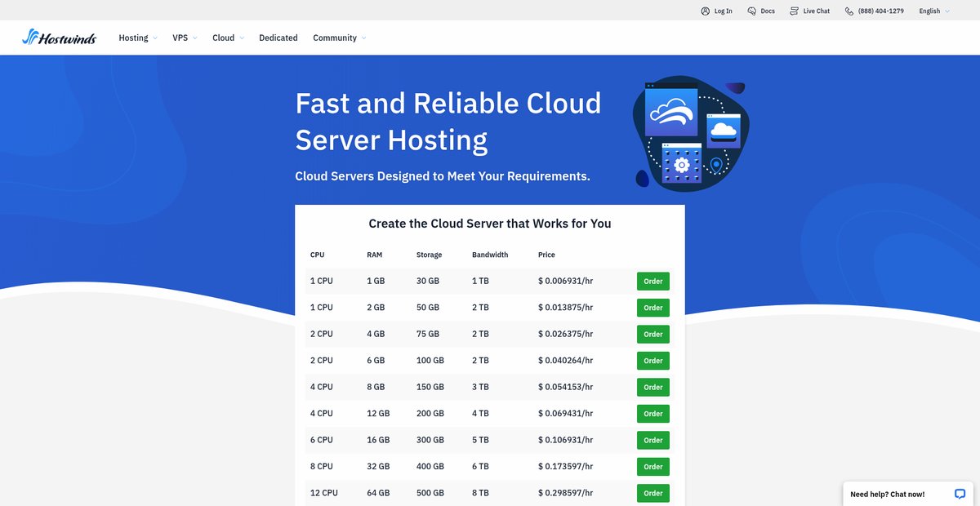
Task: Click the '$ 0.069431/hr' price
Action: 565,413
